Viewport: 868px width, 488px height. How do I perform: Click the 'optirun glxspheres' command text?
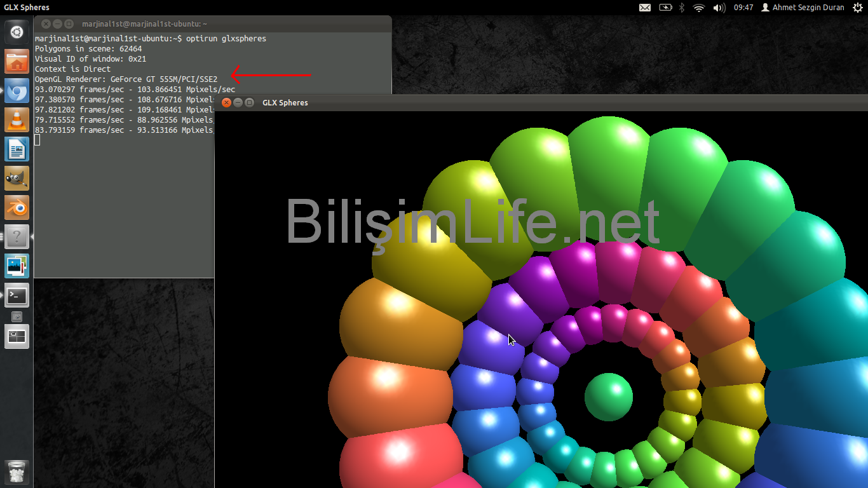226,39
